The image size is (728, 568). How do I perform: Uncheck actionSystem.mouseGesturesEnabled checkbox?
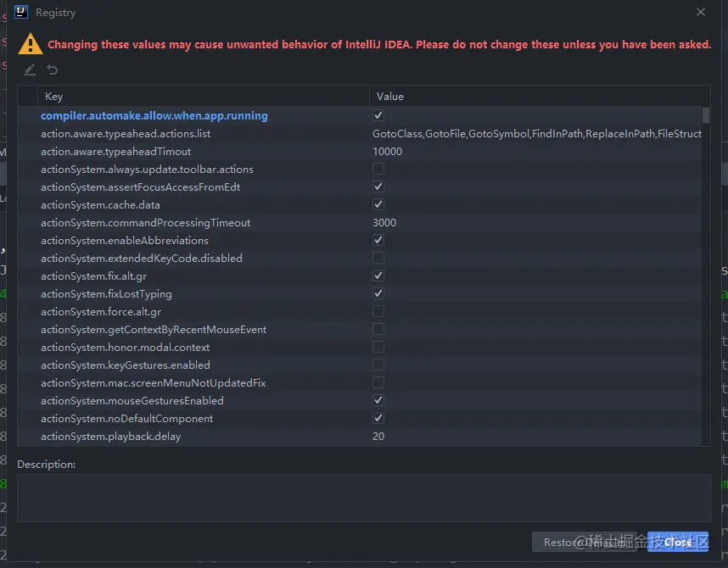coord(378,400)
